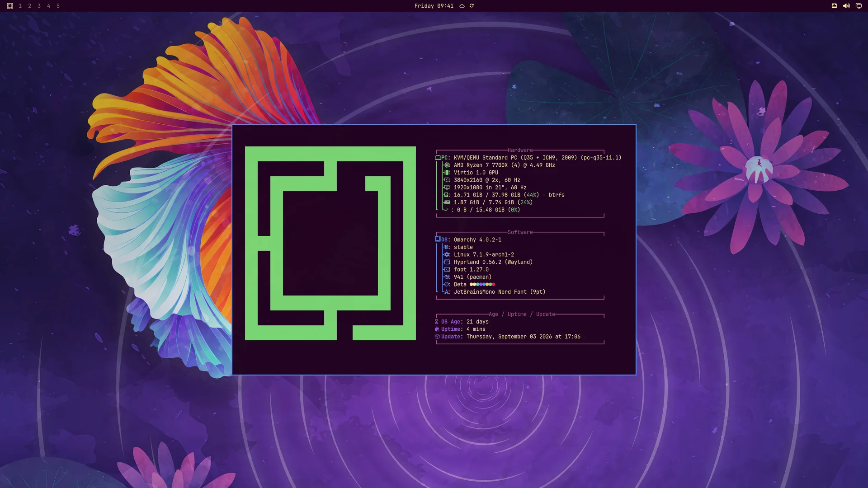
Task: Click the Beta theme color dots
Action: click(x=482, y=284)
